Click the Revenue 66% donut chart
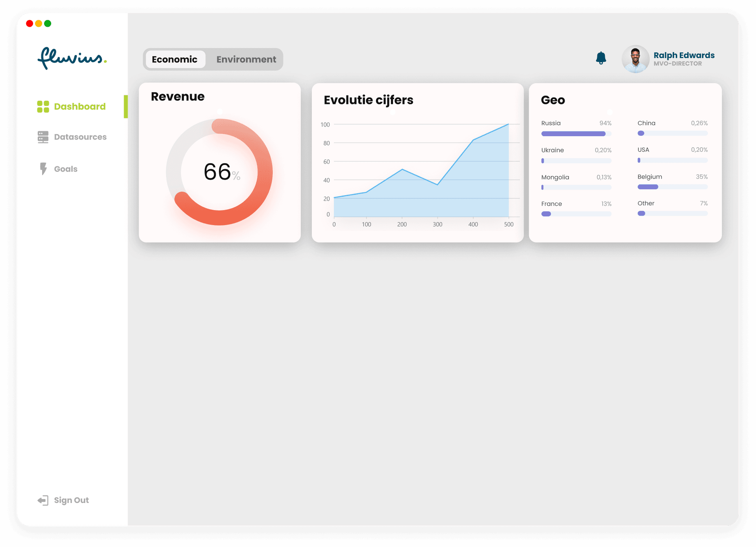This screenshot has width=756, height=547. [x=219, y=172]
